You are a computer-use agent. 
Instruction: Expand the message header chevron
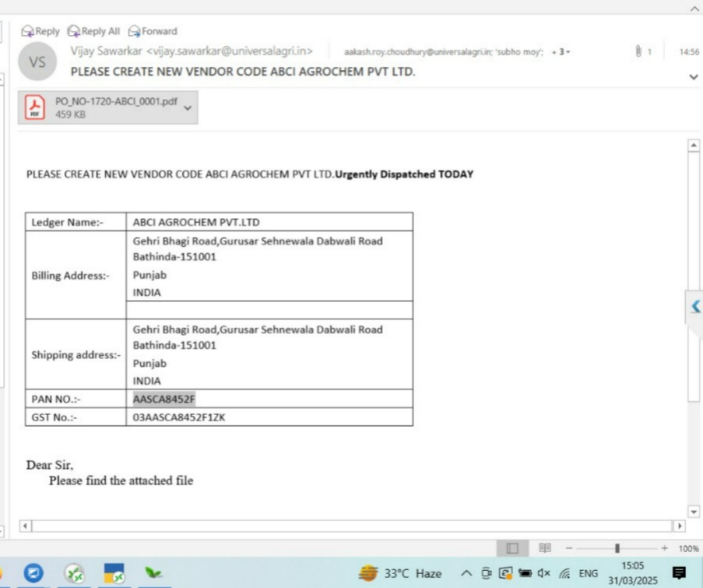tap(694, 77)
